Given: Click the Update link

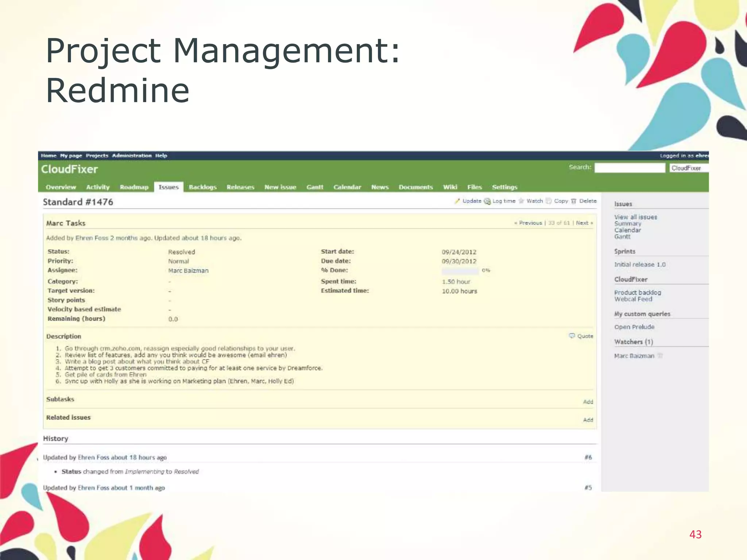Looking at the screenshot, I should tap(472, 201).
